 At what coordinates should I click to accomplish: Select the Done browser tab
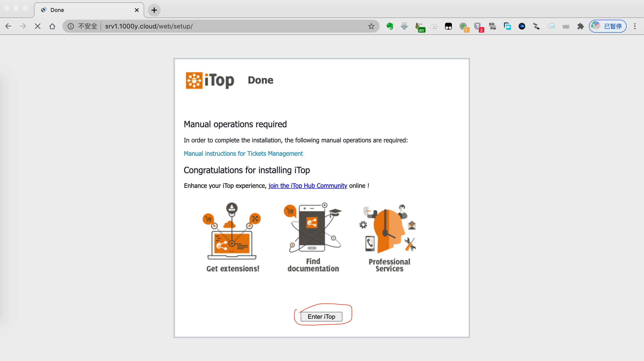pyautogui.click(x=89, y=10)
